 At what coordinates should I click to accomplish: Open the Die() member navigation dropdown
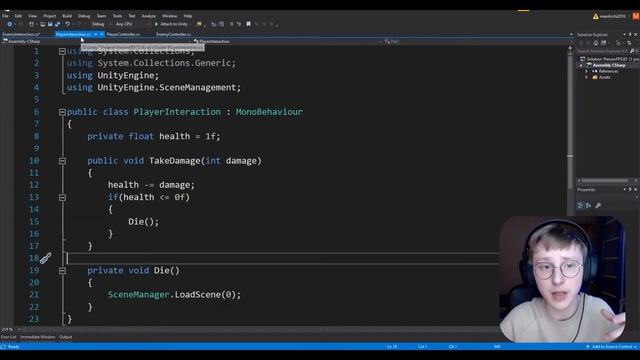click(x=476, y=41)
